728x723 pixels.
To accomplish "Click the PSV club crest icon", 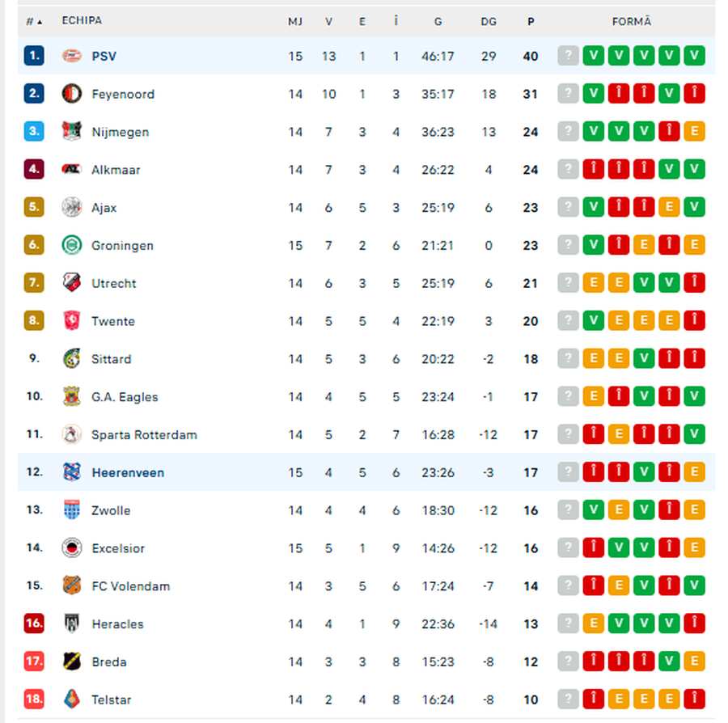I will coord(72,56).
